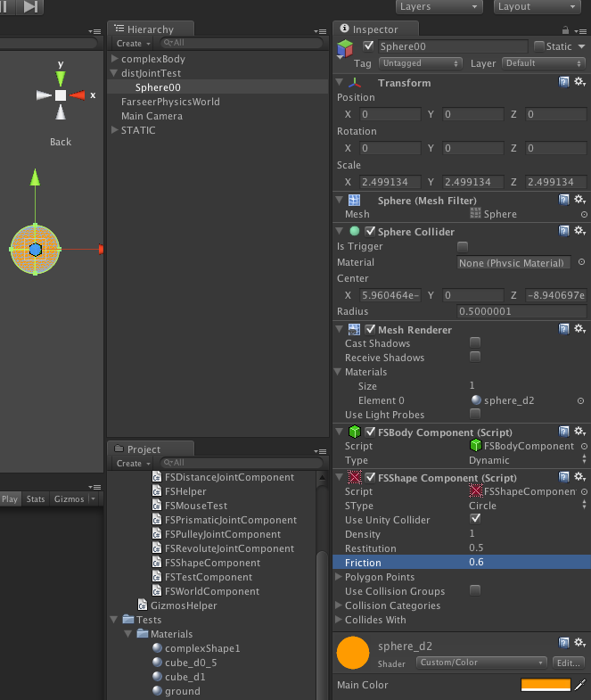Open the Shader Custom/Color dropdown
Screen dimensions: 591x700
pyautogui.click(x=481, y=663)
